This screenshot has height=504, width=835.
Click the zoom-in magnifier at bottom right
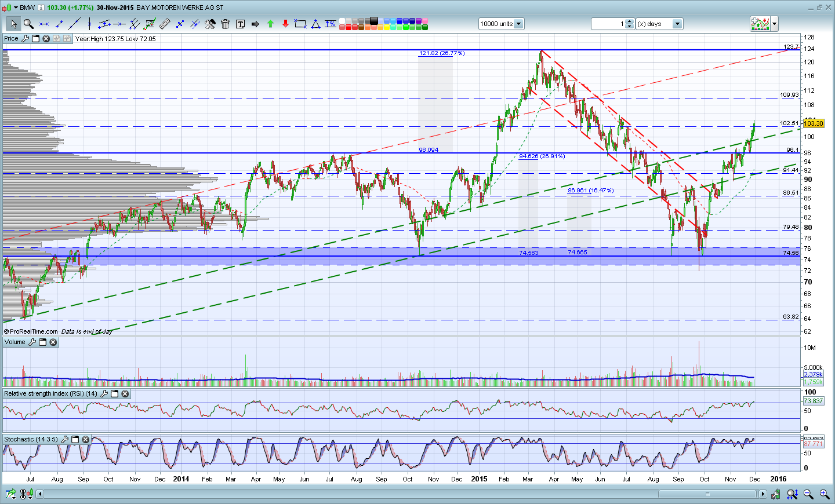[x=824, y=494]
